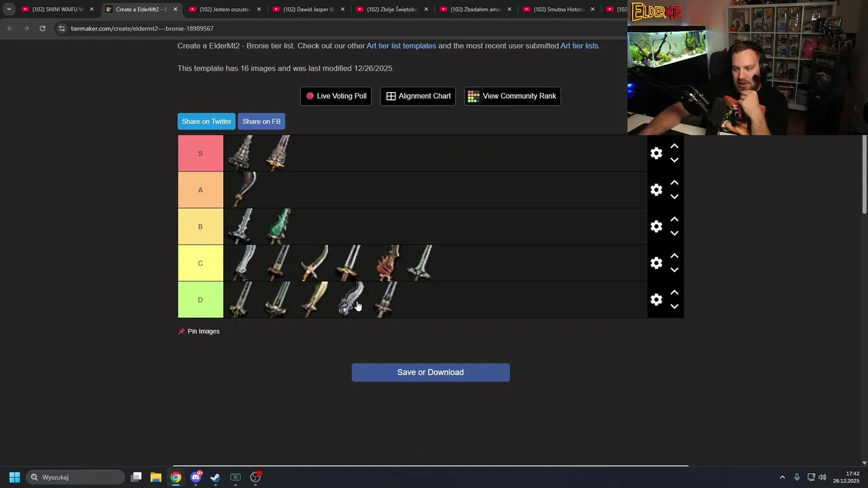Click the orange A tier label
This screenshot has width=868, height=488.
pos(200,190)
